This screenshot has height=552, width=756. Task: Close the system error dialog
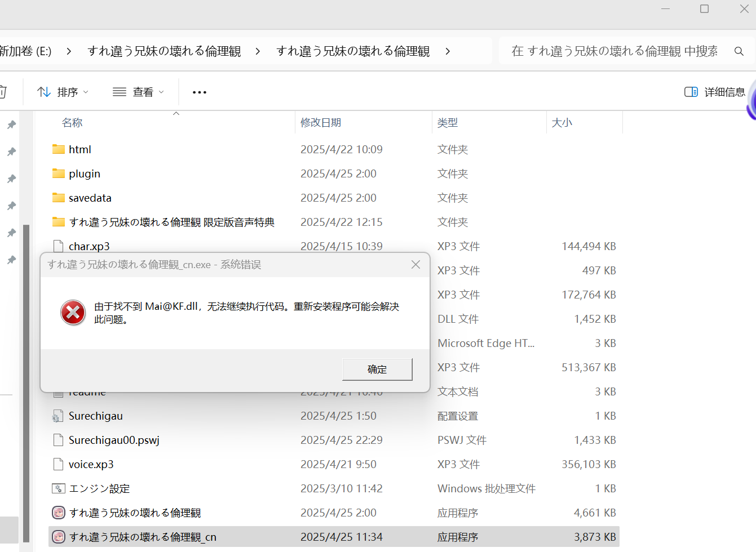(x=415, y=265)
